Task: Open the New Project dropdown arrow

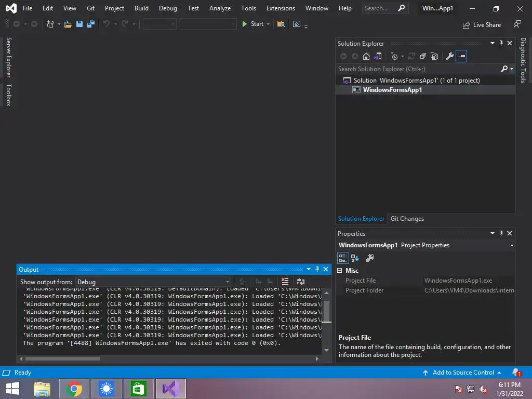Action: (59, 24)
